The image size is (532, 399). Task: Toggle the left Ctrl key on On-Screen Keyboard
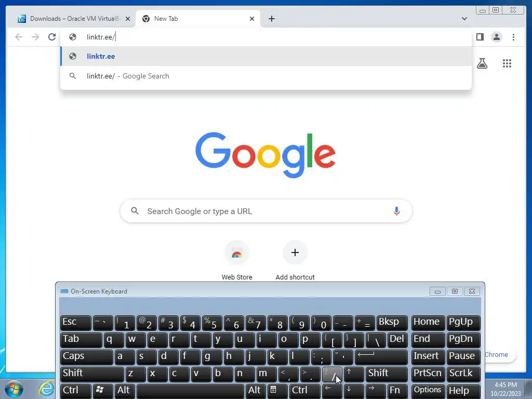[76, 391]
